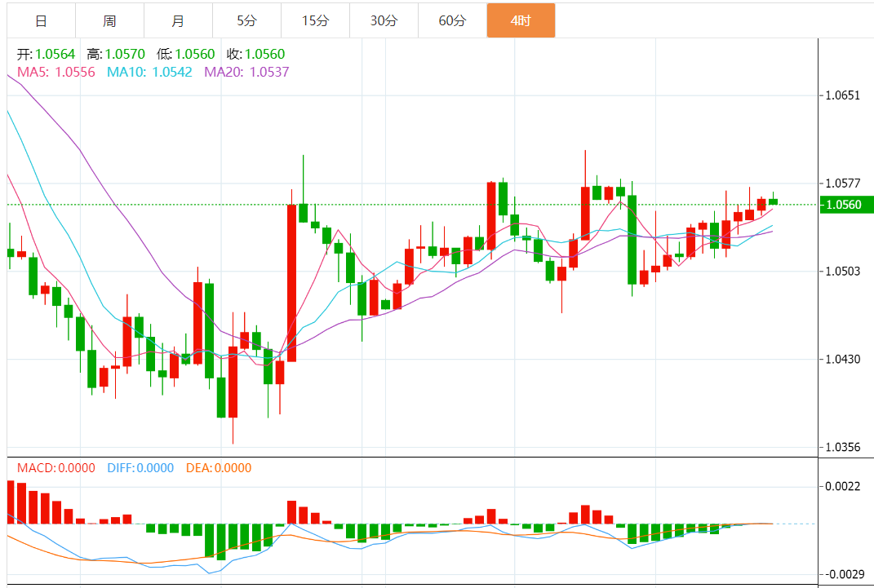
Task: Switch to the 日 daily chart tab
Action: coord(42,20)
